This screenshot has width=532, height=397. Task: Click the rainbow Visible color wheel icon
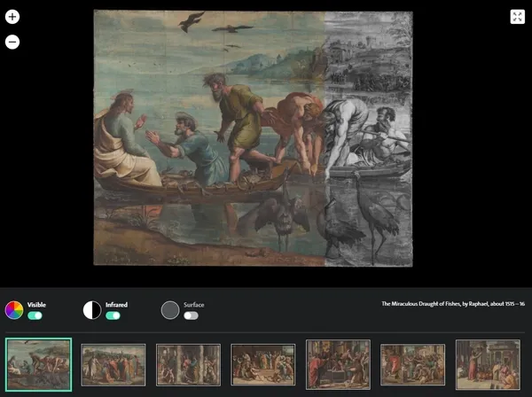(14, 310)
